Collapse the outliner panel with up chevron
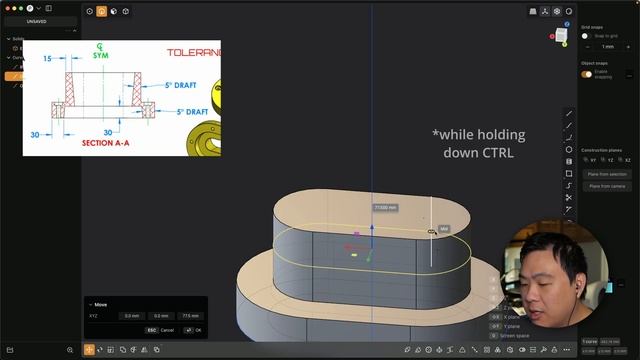The width and height of the screenshot is (640, 360). click(x=74, y=31)
